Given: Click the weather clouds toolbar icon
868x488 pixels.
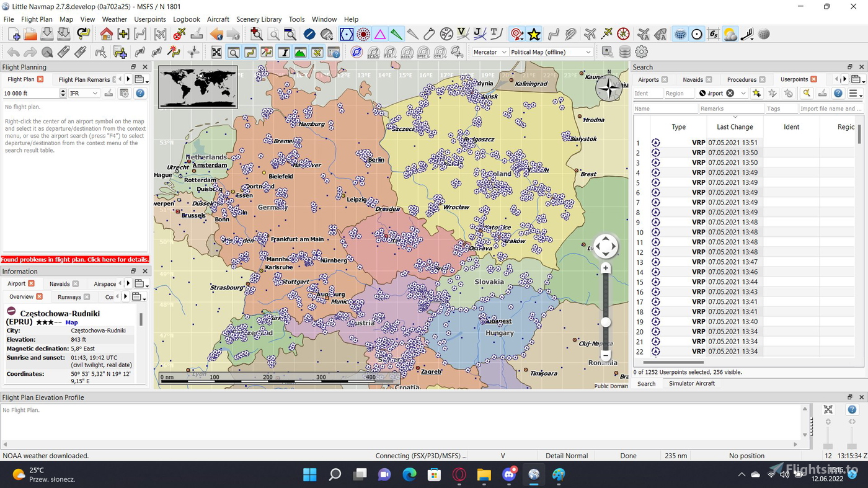Looking at the screenshot, I should [730, 34].
